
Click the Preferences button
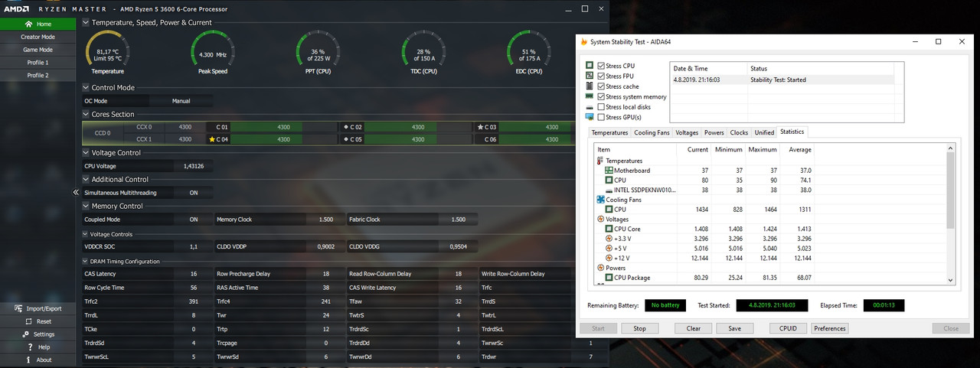point(829,329)
